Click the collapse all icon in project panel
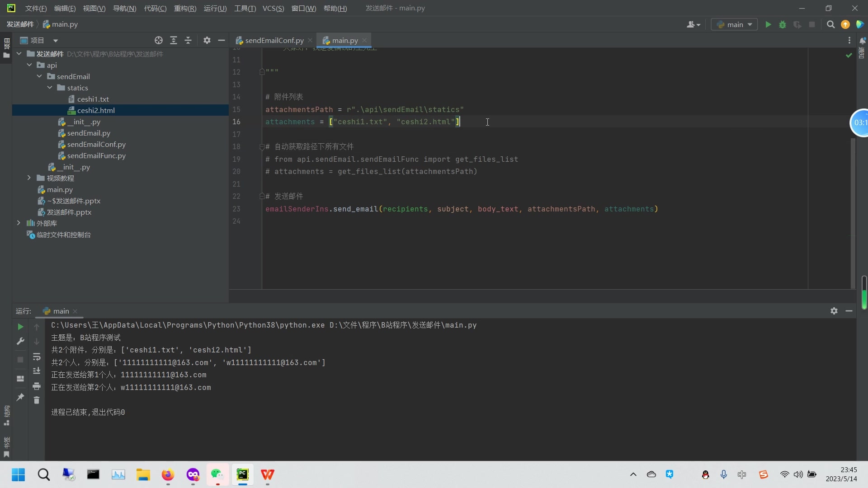The image size is (868, 488). (189, 40)
